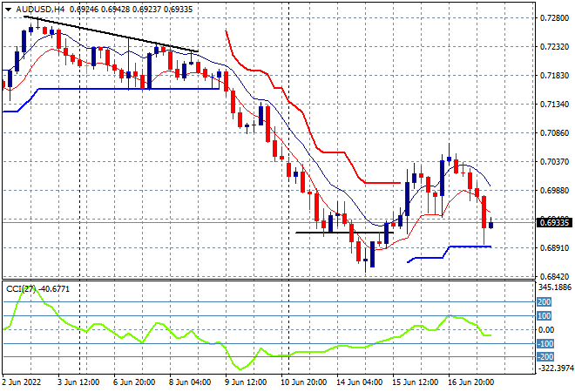Click the 0.68420 price axis label

tap(554, 276)
